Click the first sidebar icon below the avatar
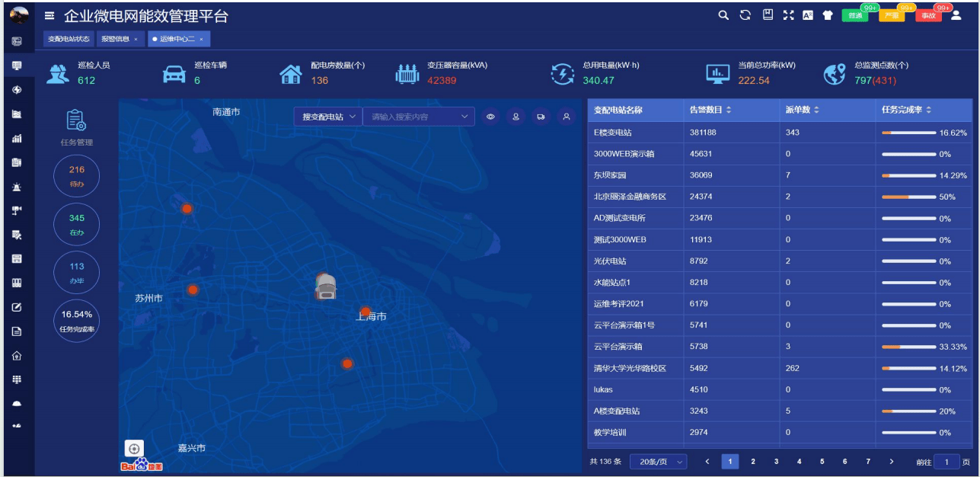This screenshot has height=477, width=980. (17, 41)
